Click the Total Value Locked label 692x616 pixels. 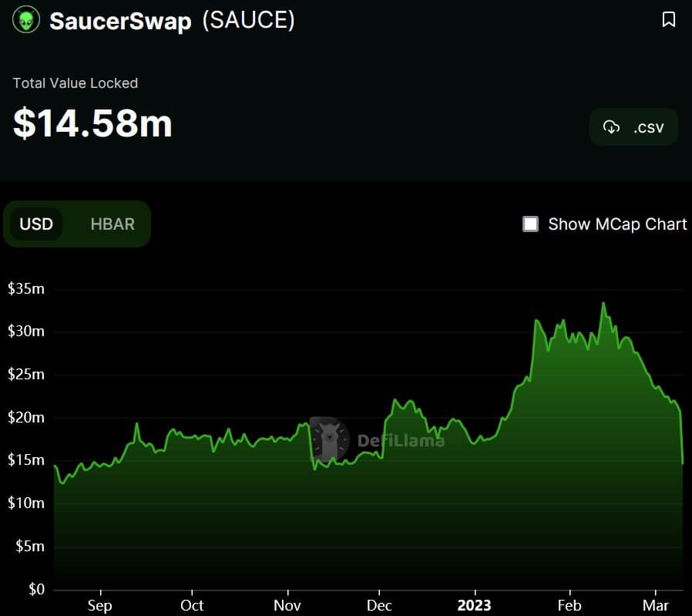point(76,83)
